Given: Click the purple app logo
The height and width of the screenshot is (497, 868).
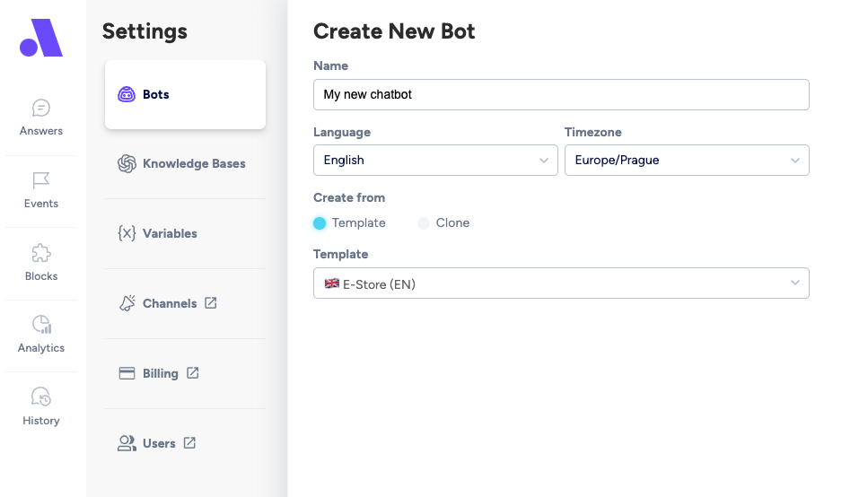Looking at the screenshot, I should click(41, 38).
